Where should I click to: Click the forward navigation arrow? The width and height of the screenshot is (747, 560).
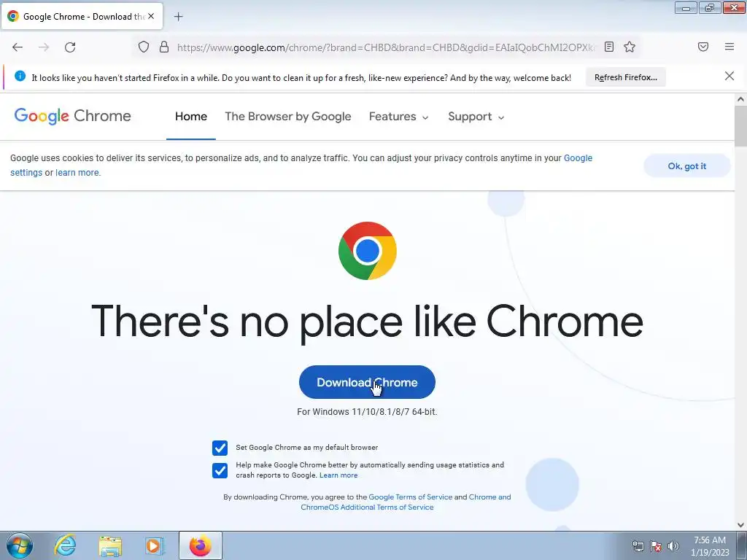point(44,47)
